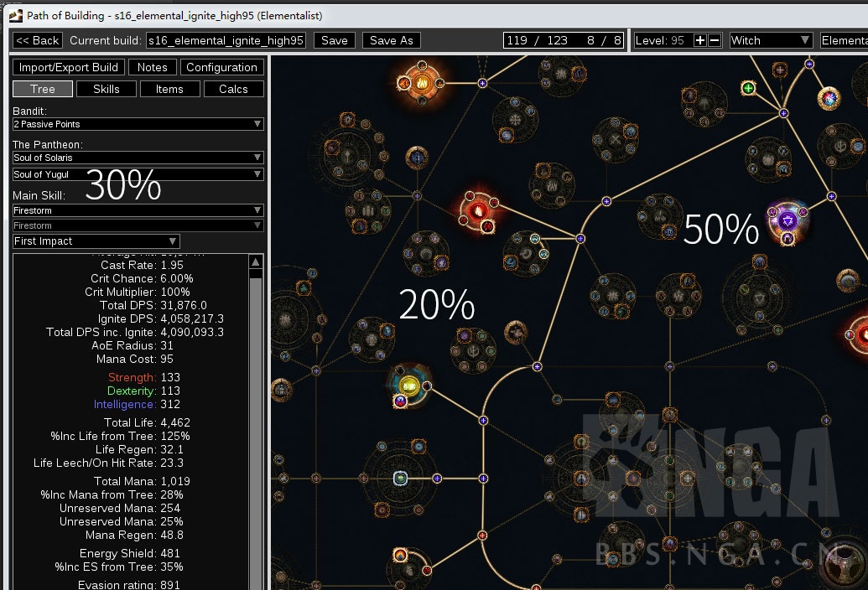The image size is (868, 590).
Task: Click the Current build name field
Action: tap(226, 40)
